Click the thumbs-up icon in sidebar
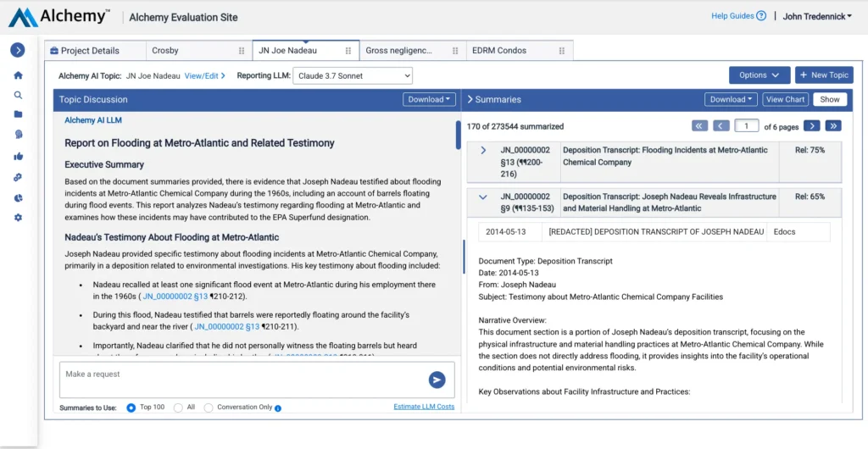This screenshot has height=449, width=868. pyautogui.click(x=18, y=156)
